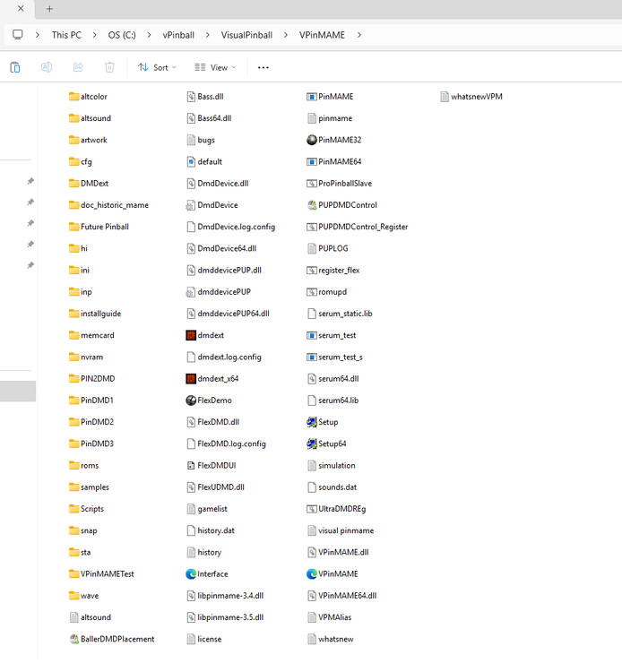Expand chevron after VPinMAME breadcrumb
Viewport: 622px width, 672px height.
tap(359, 35)
